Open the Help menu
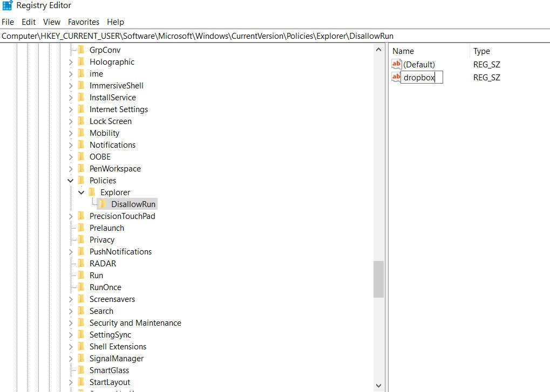This screenshot has width=550, height=392. point(116,22)
